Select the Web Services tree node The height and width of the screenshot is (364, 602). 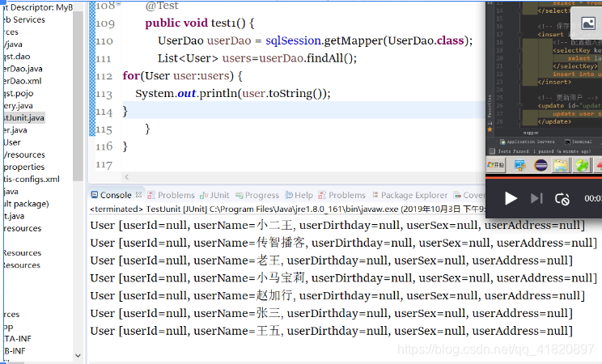[x=23, y=19]
